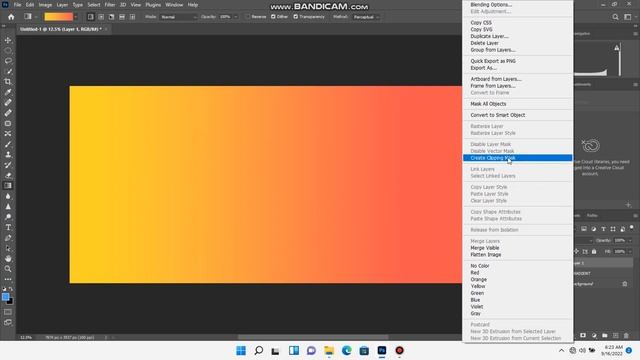Open the Method Perceptual dropdown
Viewport: 640px width, 360px height.
[x=366, y=17]
